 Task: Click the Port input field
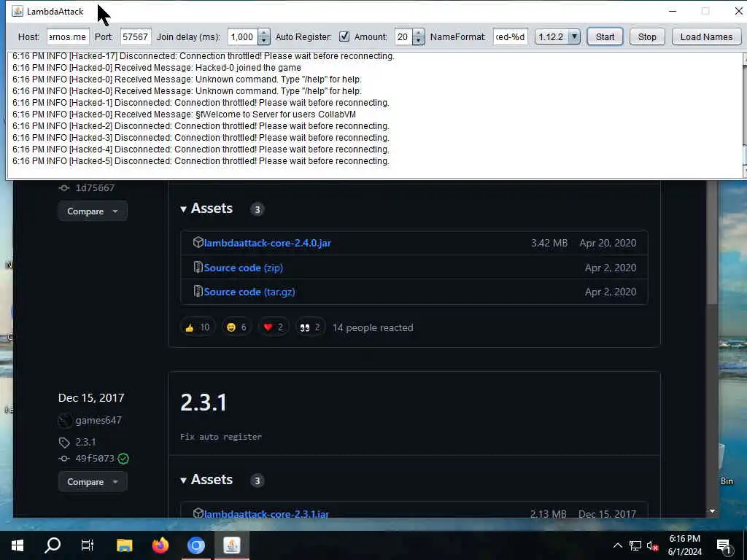point(135,36)
